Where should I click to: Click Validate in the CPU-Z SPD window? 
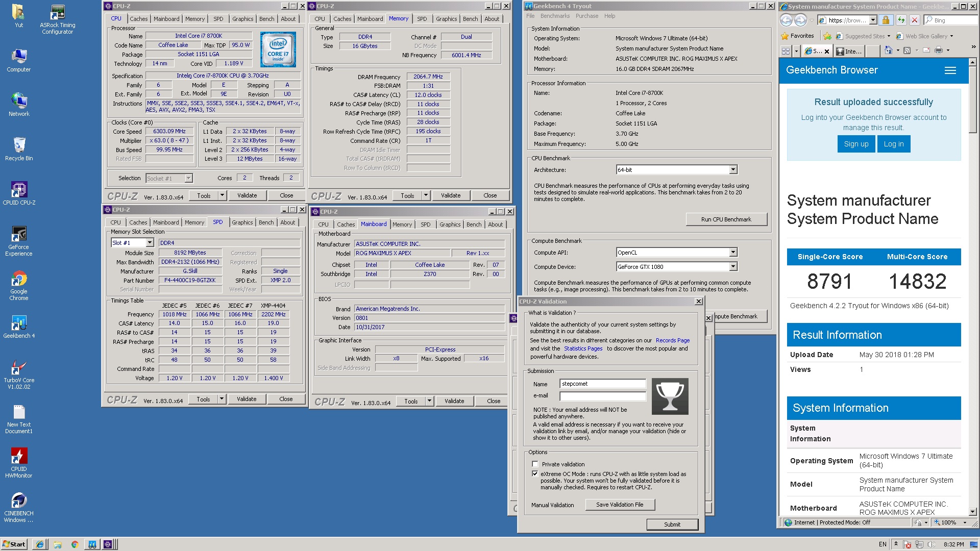point(247,399)
